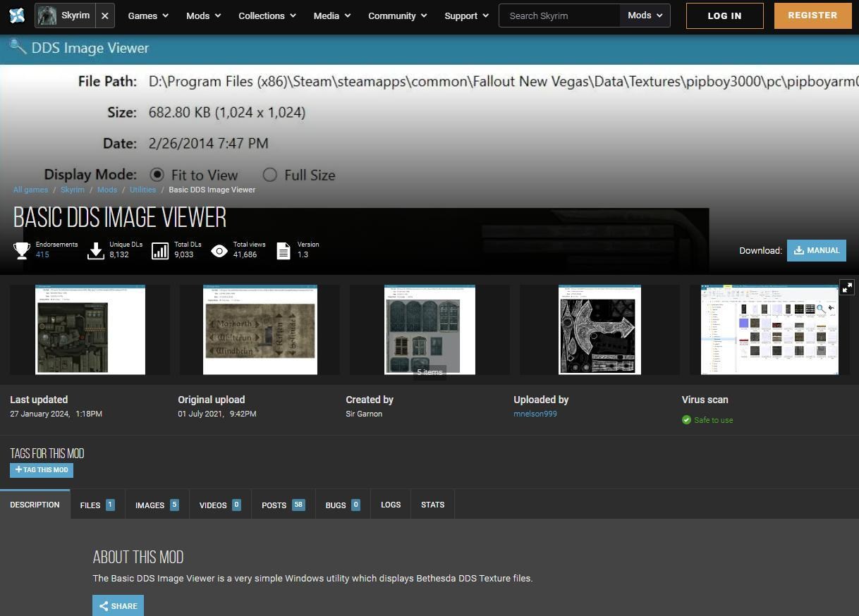Screen dimensions: 859x616
Task: Switch to the Logs tab
Action: (x=391, y=505)
